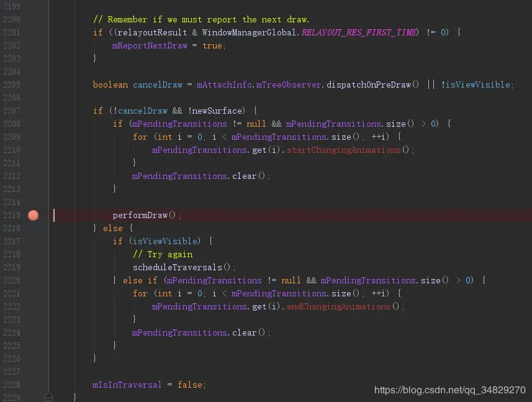Select startChangingAnimations() call
This screenshot has width=532, height=402.
click(348, 150)
